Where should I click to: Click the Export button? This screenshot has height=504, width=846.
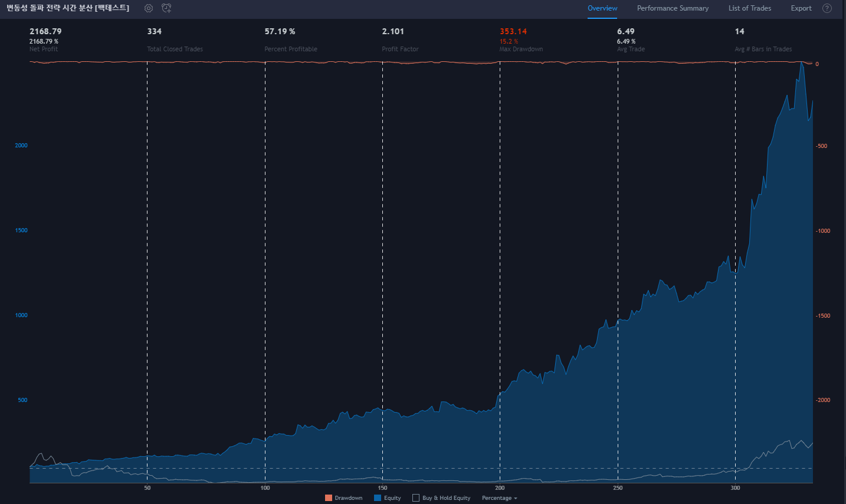click(x=801, y=8)
